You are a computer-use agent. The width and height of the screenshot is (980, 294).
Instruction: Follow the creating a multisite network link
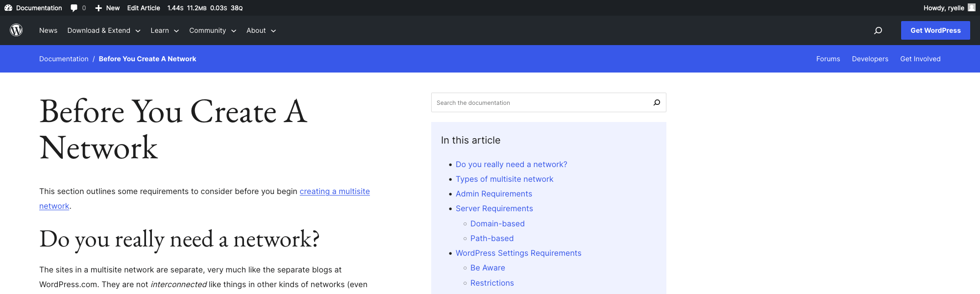pyautogui.click(x=335, y=191)
